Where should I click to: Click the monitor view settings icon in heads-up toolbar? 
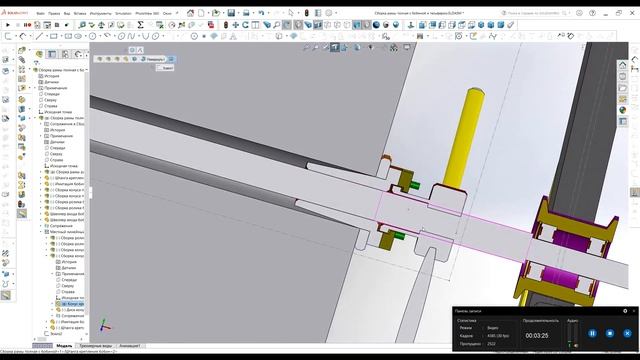[407, 48]
